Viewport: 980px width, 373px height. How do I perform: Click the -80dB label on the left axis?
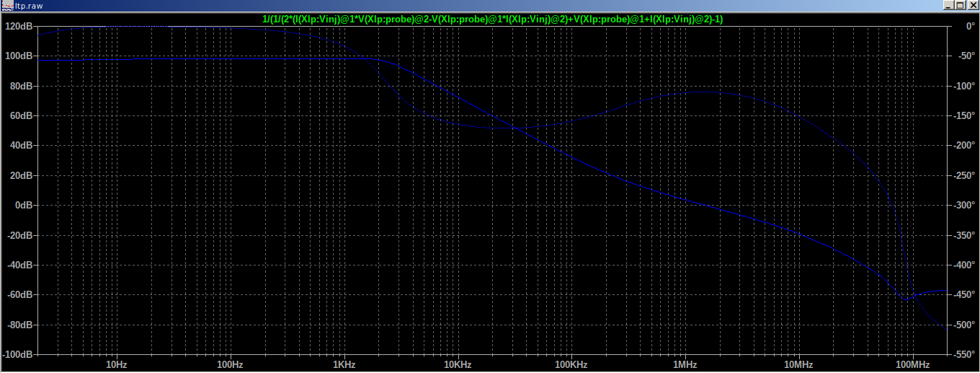click(19, 325)
